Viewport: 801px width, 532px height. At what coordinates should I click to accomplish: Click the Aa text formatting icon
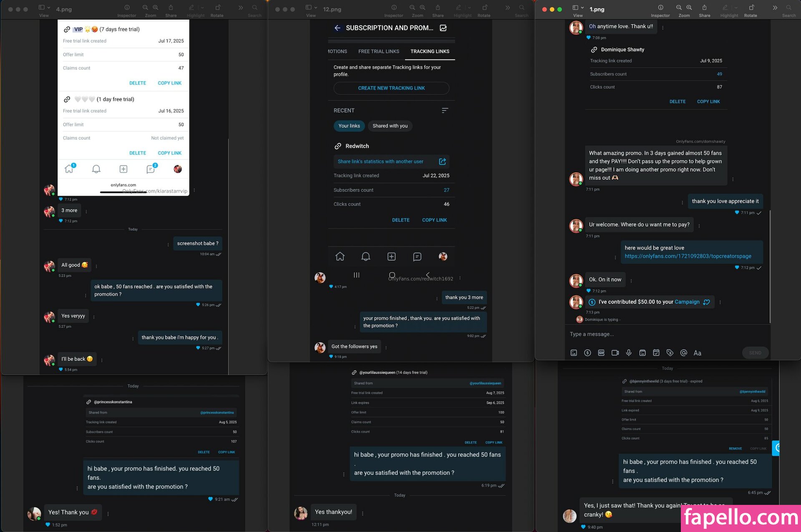697,353
